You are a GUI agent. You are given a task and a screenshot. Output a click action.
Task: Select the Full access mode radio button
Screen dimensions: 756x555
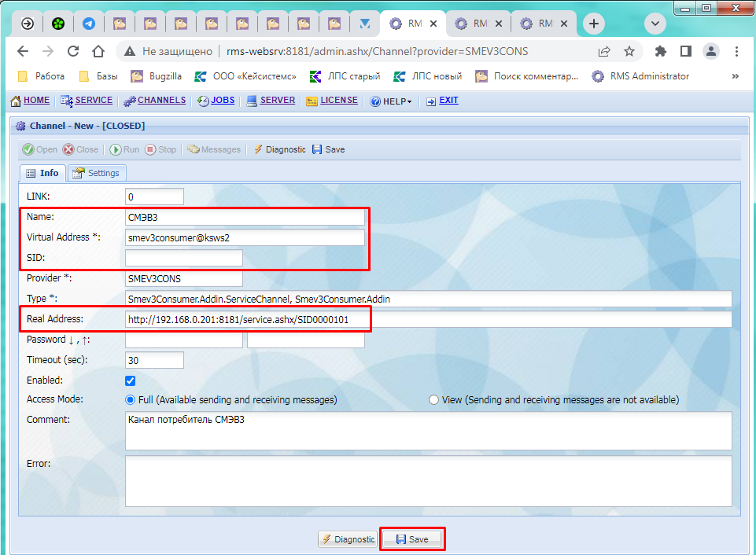click(130, 399)
